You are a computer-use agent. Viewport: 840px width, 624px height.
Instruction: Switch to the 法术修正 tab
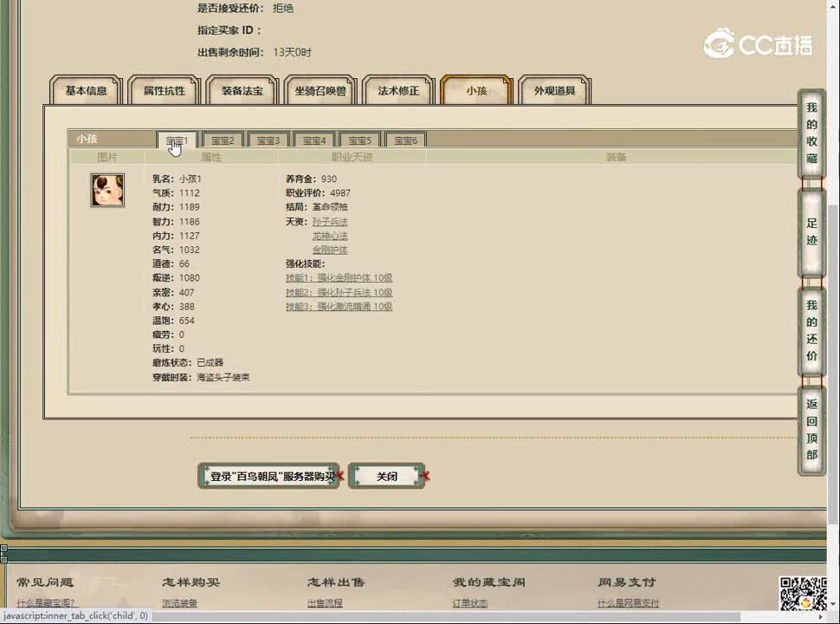[398, 91]
